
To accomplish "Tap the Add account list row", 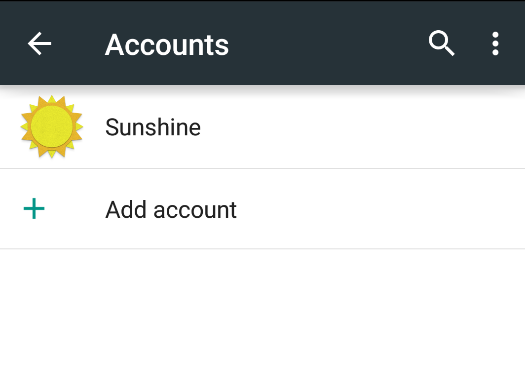I will click(262, 209).
